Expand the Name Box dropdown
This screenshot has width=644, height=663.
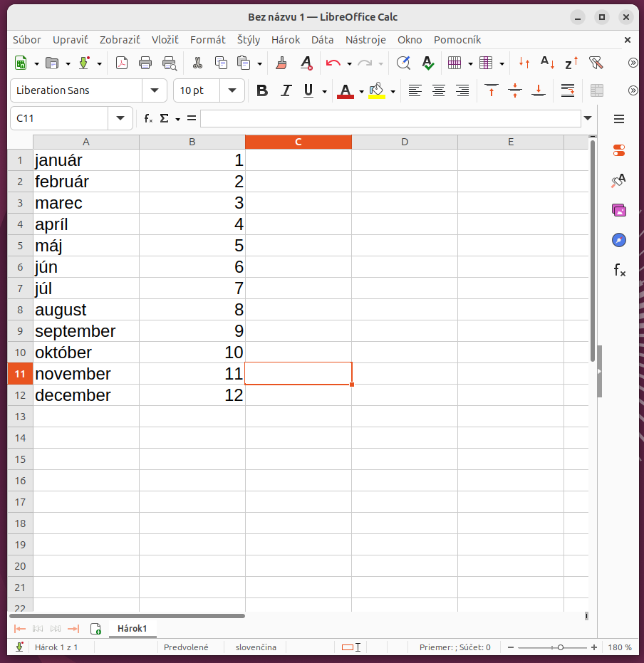[x=120, y=118]
